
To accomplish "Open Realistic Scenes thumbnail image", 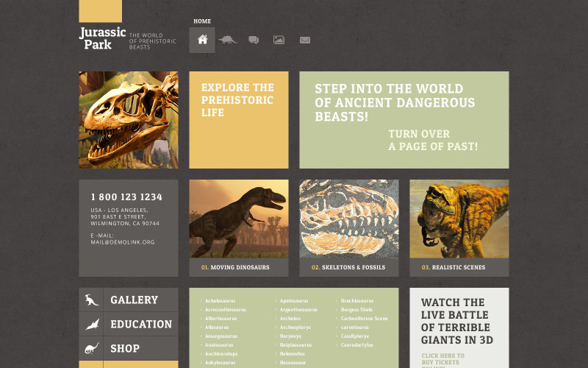I will [x=459, y=219].
